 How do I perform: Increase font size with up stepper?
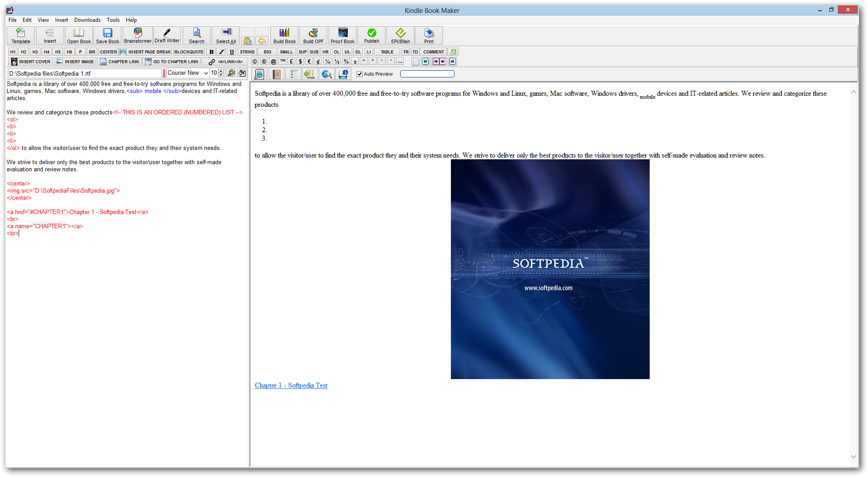(x=221, y=71)
